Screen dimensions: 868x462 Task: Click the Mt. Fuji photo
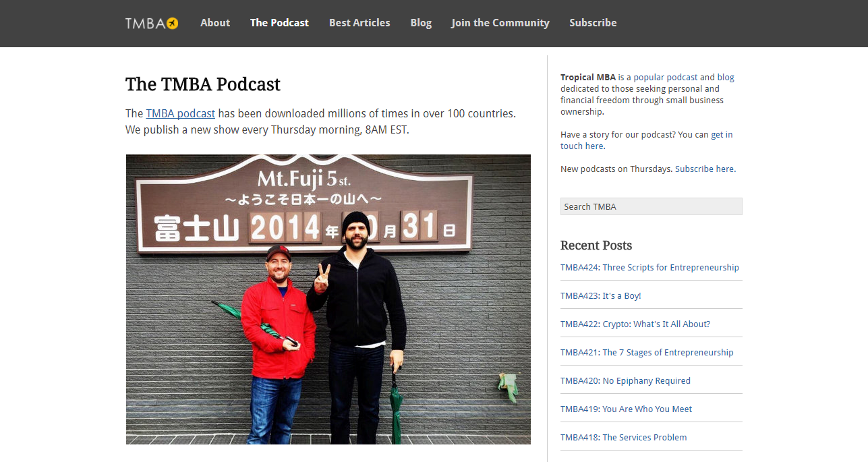328,299
